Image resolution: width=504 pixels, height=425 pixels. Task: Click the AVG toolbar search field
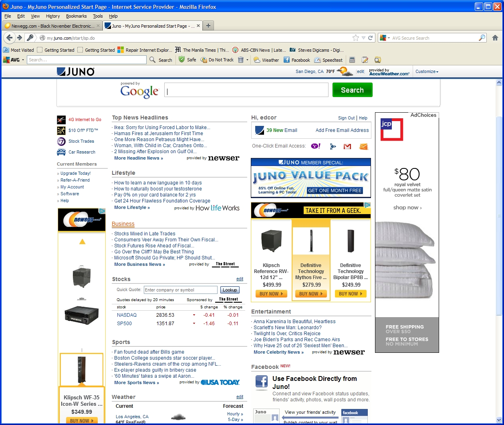tap(87, 60)
